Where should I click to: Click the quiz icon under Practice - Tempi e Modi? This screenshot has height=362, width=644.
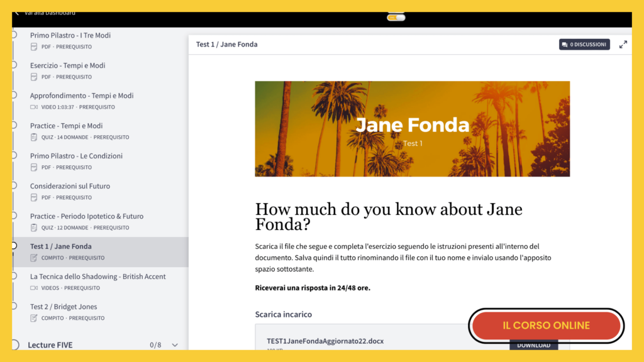tap(34, 137)
